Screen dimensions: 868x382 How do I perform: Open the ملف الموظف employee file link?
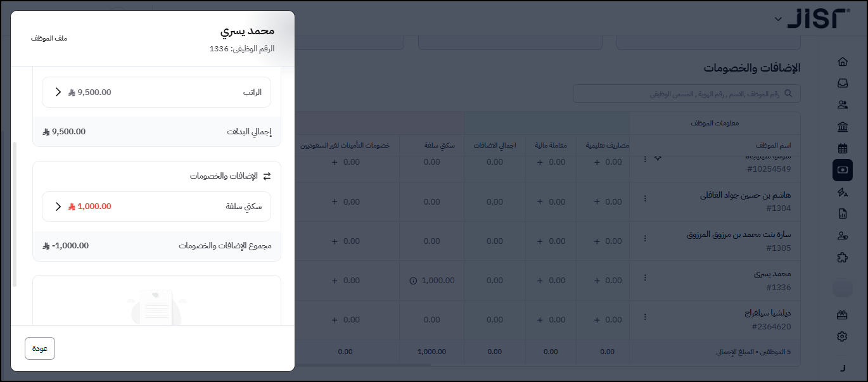49,39
